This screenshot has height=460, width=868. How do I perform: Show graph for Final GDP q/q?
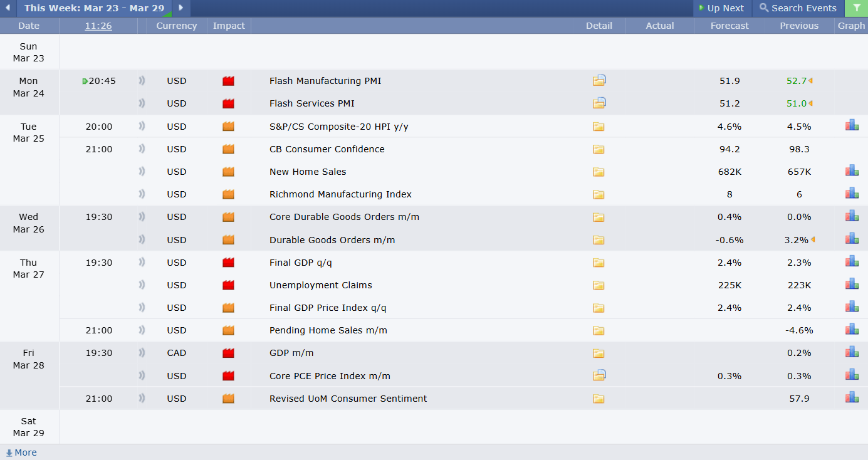[x=852, y=261]
